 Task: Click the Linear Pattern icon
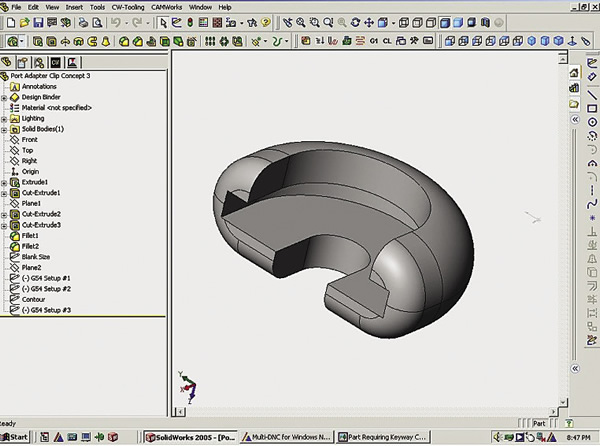pos(210,41)
